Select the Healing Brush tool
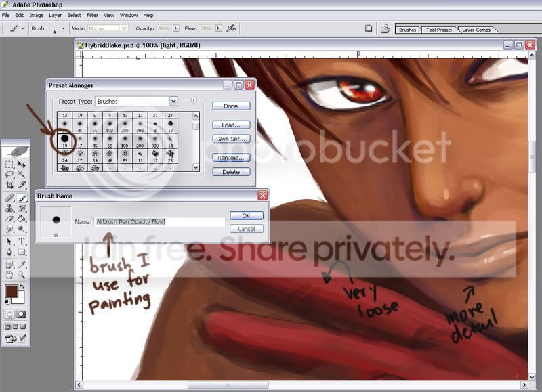Screen dimensions: 542x392 pos(9,198)
